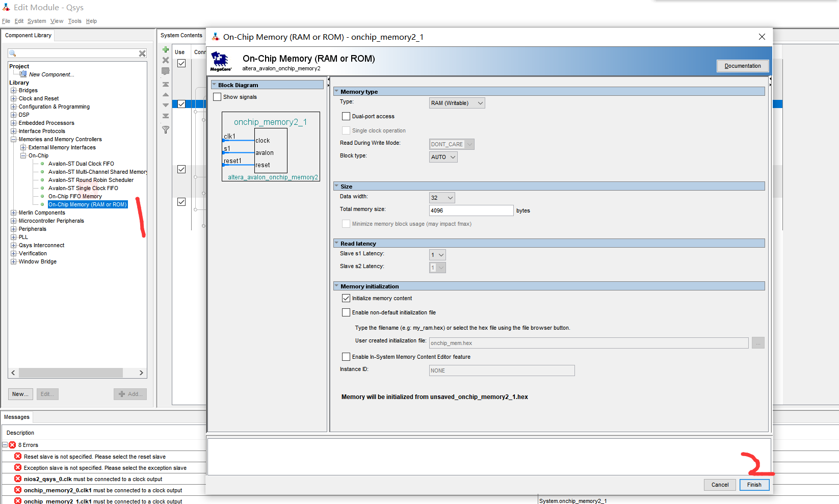Viewport: 839px width, 504px height.
Task: Click the Instance ID input field
Action: click(x=502, y=370)
